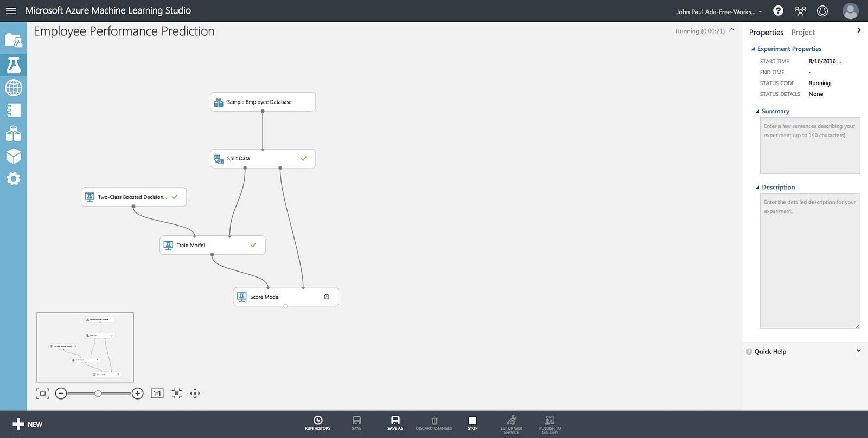Click Publish to Gallery

tap(550, 424)
